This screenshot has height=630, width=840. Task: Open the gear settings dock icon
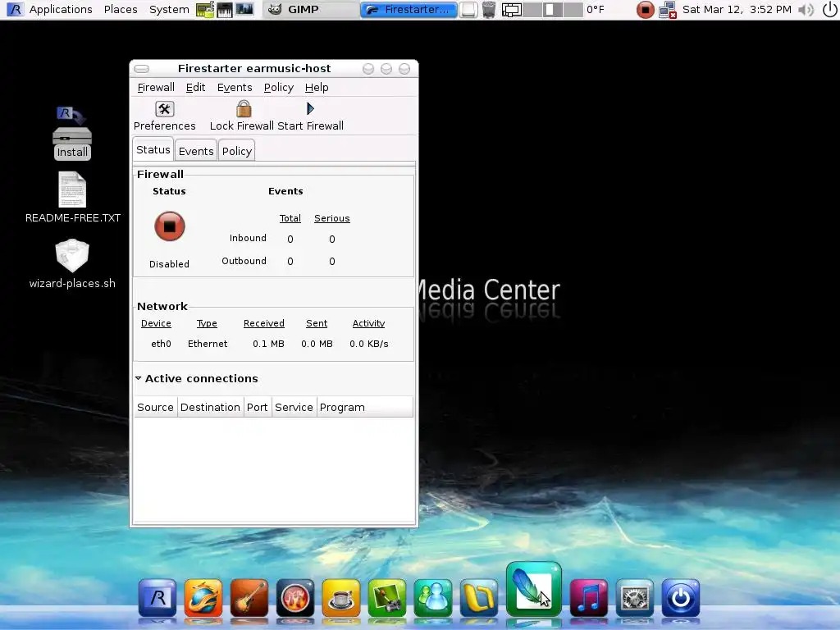click(x=635, y=597)
